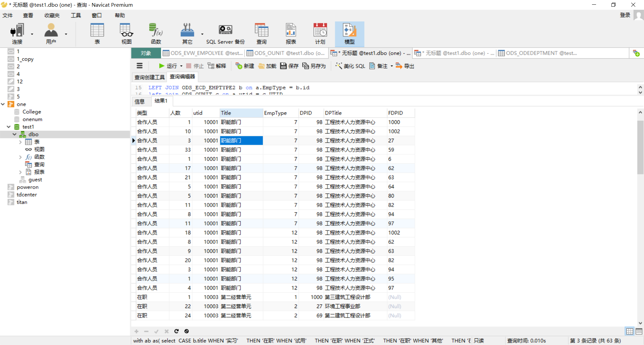This screenshot has width=644, height=345.
Task: Expand the 函数 tree node
Action: tap(20, 157)
